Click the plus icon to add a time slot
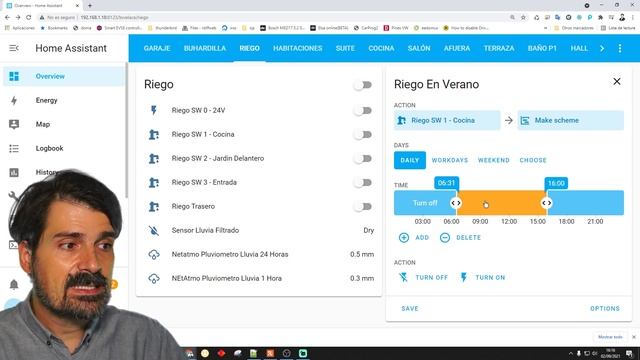This screenshot has width=640, height=360. 404,238
